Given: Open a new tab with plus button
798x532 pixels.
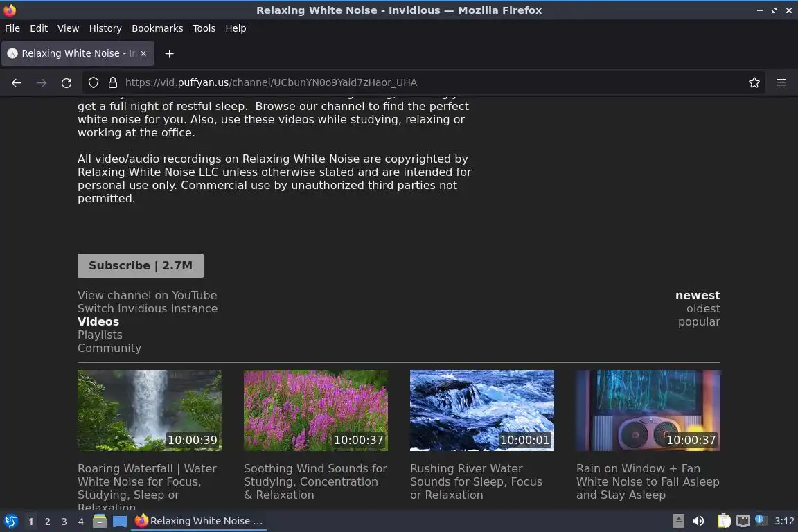Looking at the screenshot, I should click(170, 53).
